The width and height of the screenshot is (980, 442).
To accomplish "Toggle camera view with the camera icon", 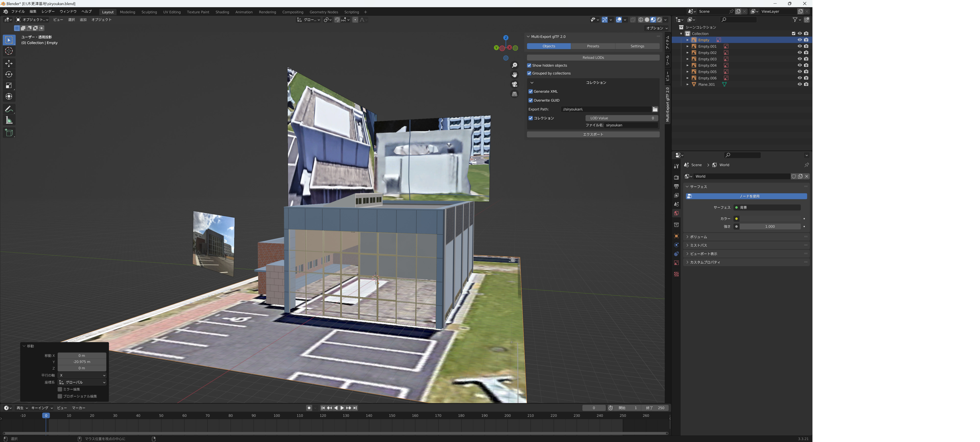I will [514, 84].
